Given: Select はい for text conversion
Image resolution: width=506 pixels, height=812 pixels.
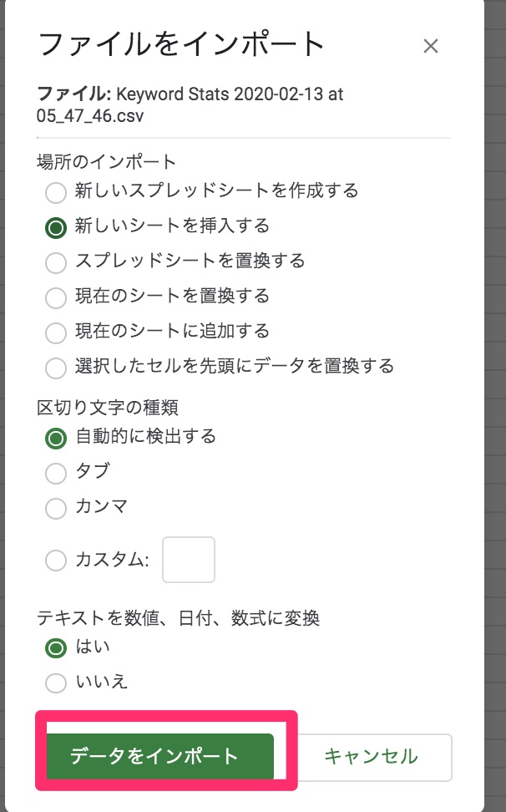Looking at the screenshot, I should [x=56, y=647].
